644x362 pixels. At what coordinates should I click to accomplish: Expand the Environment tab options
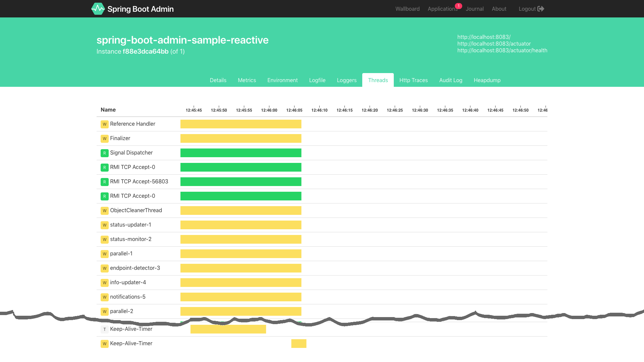(x=282, y=80)
